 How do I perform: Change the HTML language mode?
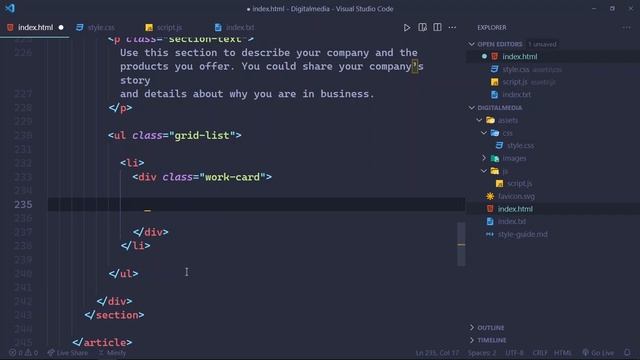(563, 353)
